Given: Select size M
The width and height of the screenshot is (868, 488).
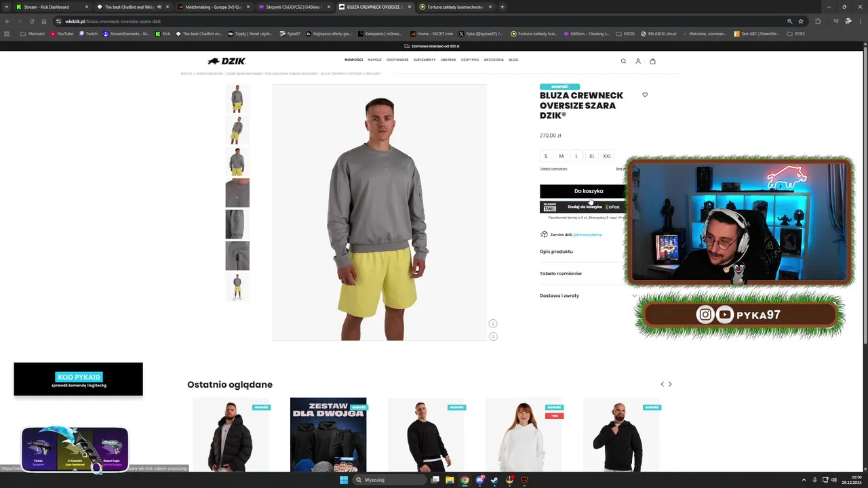Looking at the screenshot, I should [561, 156].
